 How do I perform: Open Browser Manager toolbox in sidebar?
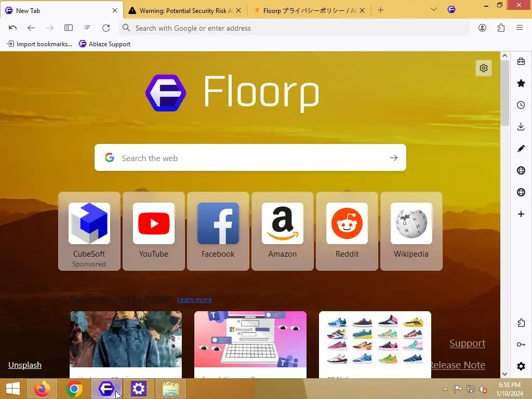(521, 61)
